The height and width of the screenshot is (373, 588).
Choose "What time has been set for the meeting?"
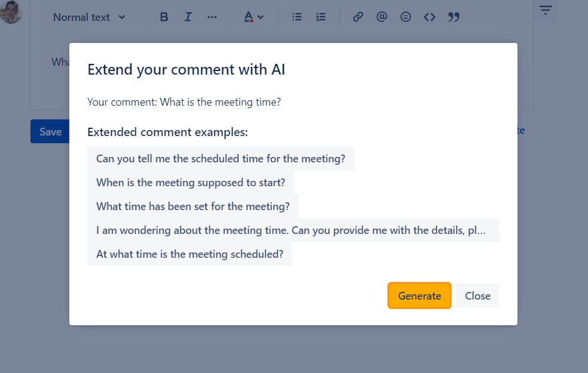click(x=192, y=206)
